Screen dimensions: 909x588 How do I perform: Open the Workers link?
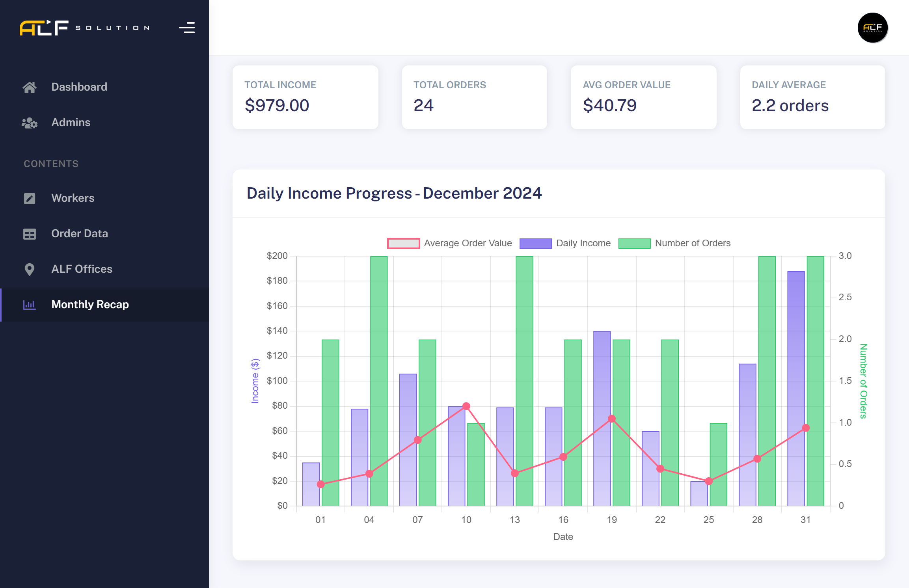73,198
